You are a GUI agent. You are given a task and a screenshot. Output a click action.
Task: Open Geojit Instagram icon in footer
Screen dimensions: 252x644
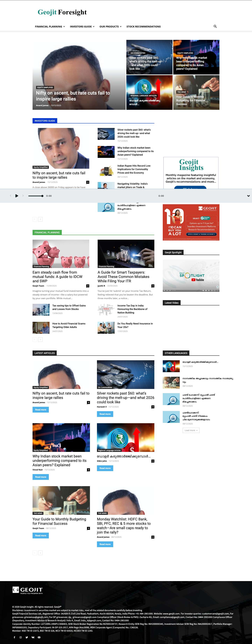20,637
